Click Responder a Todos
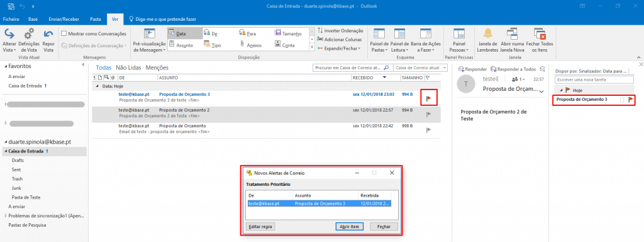Screen dimensions: 644x242 [513, 69]
